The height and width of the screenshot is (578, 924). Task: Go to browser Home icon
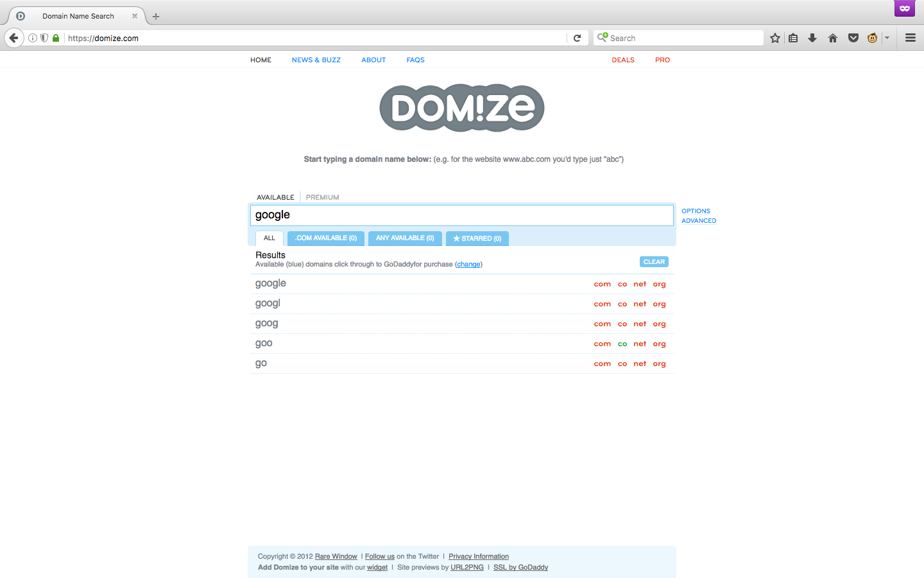pyautogui.click(x=833, y=38)
